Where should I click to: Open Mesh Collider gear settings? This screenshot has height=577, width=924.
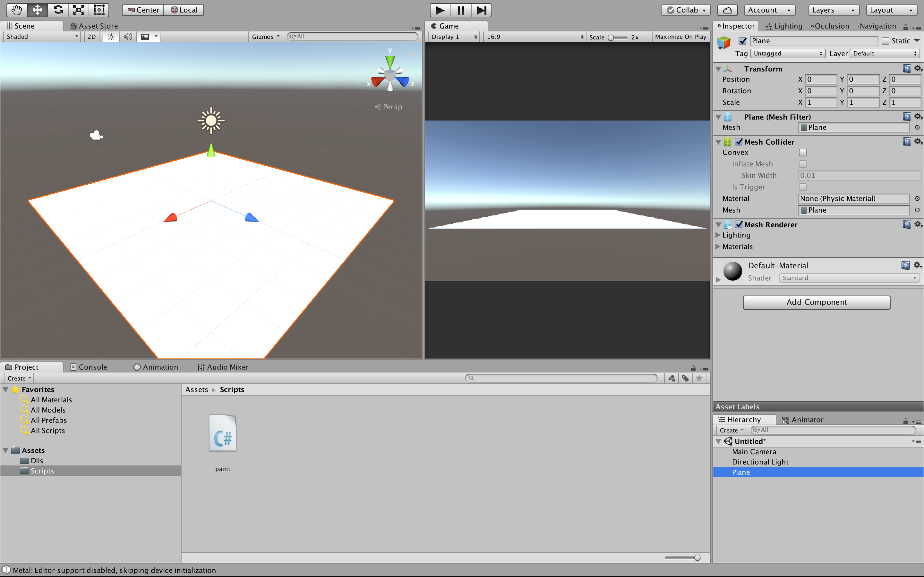[918, 142]
